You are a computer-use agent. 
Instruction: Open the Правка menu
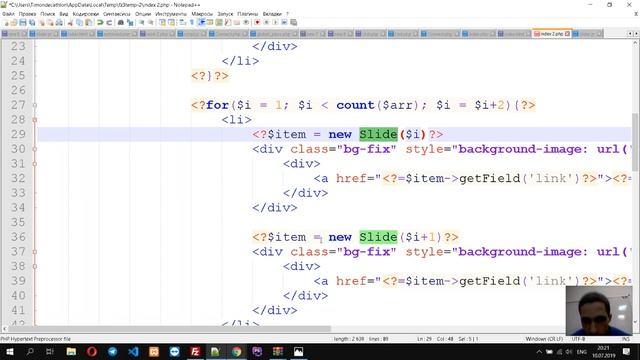pyautogui.click(x=27, y=14)
